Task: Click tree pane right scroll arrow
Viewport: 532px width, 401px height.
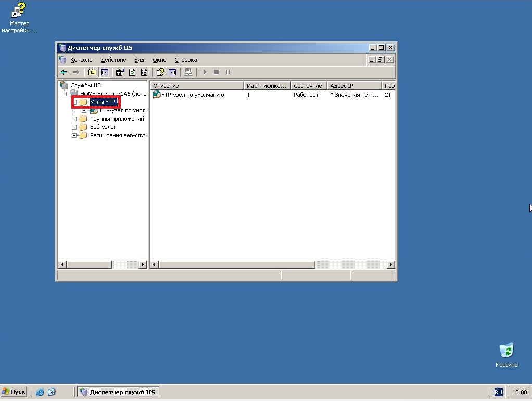Action: [143, 264]
